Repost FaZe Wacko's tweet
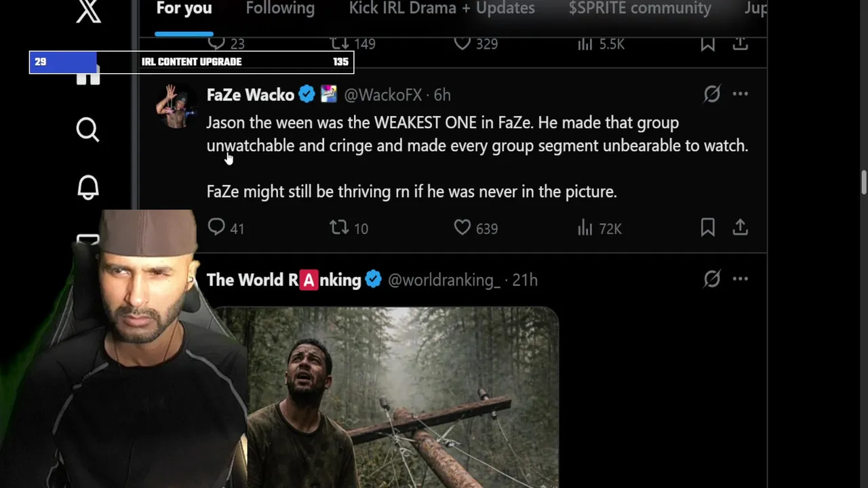Screen dimensions: 868x488 click(x=349, y=228)
